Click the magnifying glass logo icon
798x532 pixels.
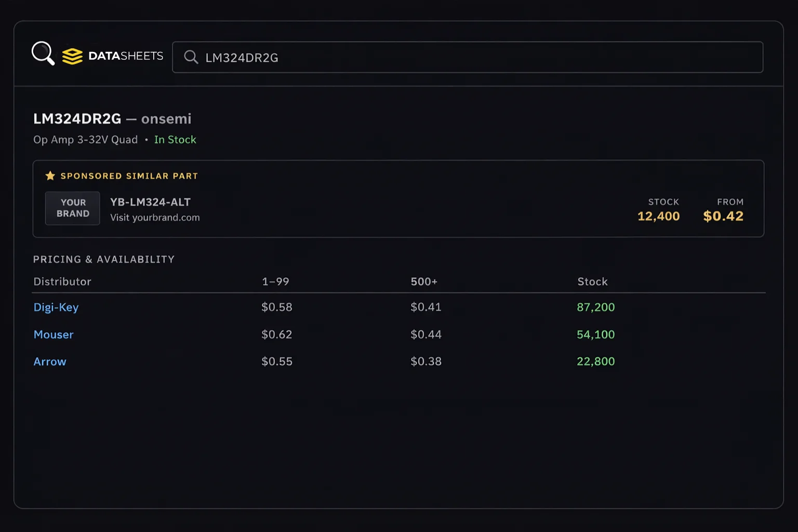43,54
